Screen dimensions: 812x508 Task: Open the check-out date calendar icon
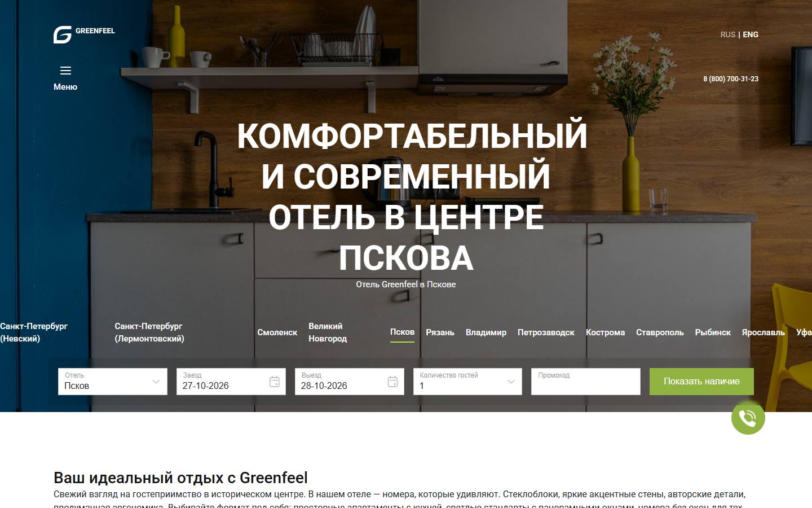(x=393, y=382)
